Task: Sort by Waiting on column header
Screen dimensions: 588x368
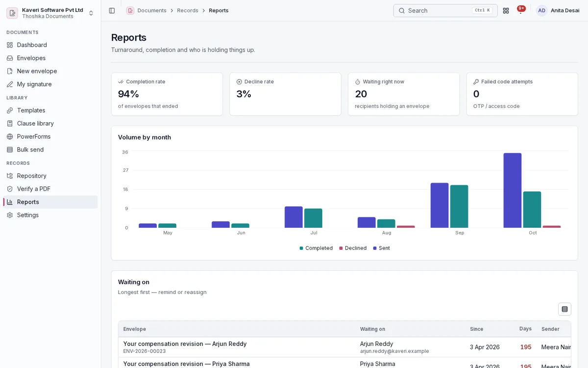Action: pyautogui.click(x=372, y=329)
